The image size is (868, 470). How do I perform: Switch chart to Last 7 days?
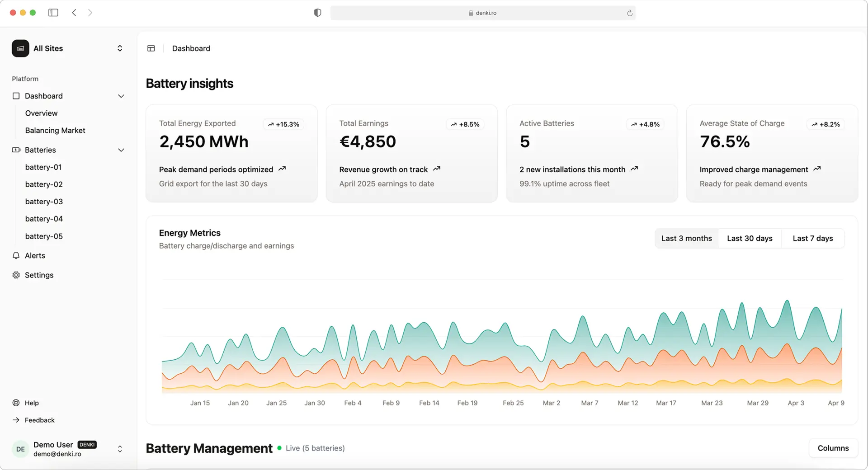[812, 238]
